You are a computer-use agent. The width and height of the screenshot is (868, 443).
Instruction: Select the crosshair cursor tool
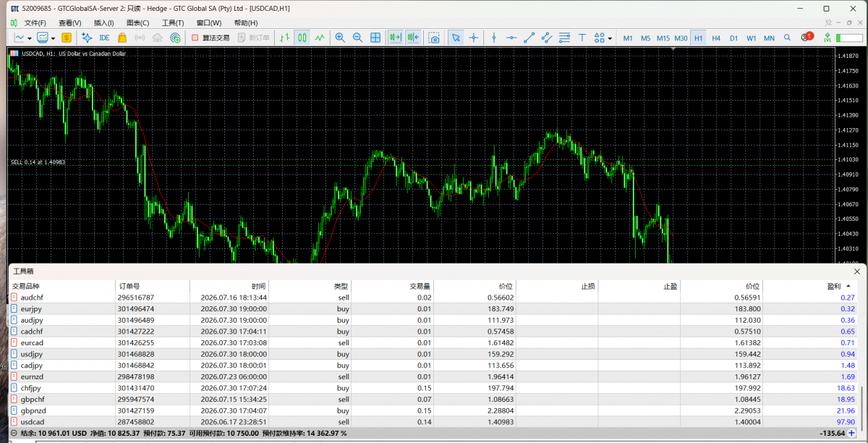[474, 38]
